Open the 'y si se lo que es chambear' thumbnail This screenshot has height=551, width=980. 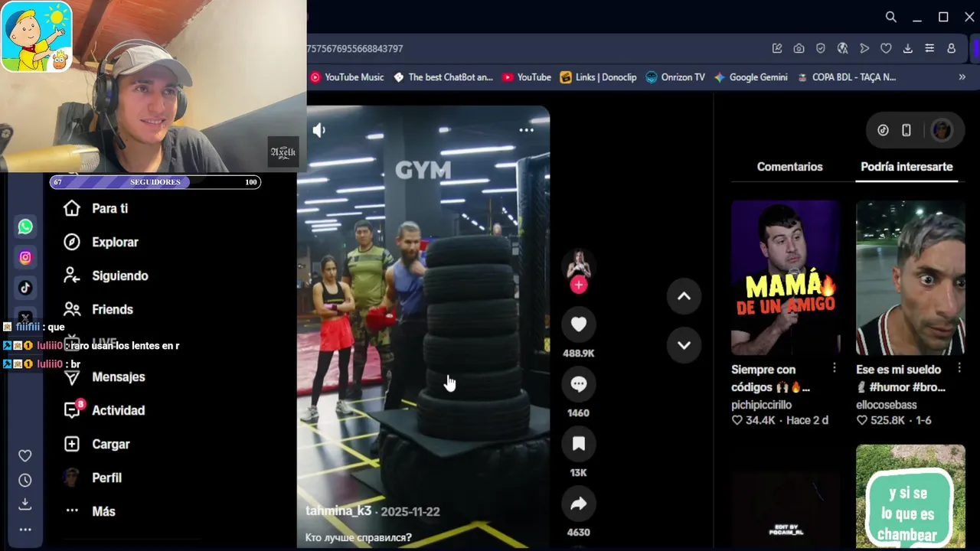coord(910,496)
